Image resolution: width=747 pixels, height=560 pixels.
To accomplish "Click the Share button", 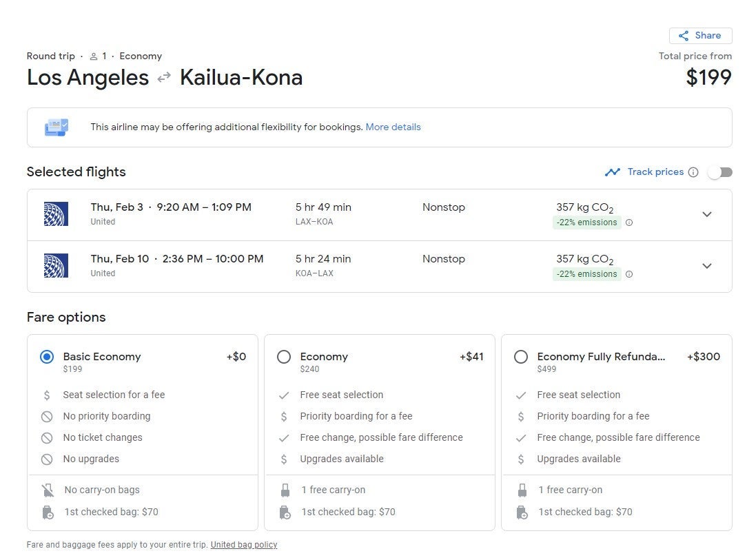I will (x=700, y=36).
